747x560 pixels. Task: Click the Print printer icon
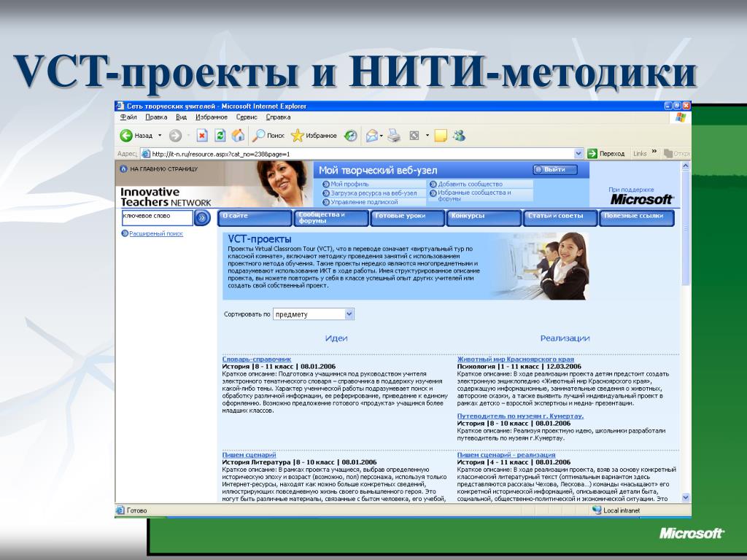(x=394, y=136)
